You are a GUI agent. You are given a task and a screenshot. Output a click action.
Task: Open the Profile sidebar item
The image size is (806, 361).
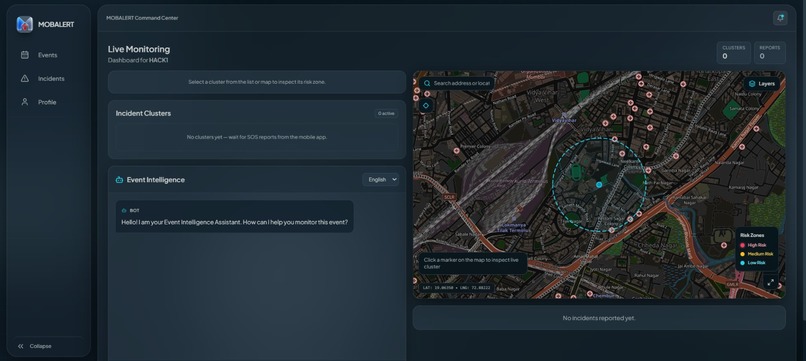pyautogui.click(x=48, y=102)
